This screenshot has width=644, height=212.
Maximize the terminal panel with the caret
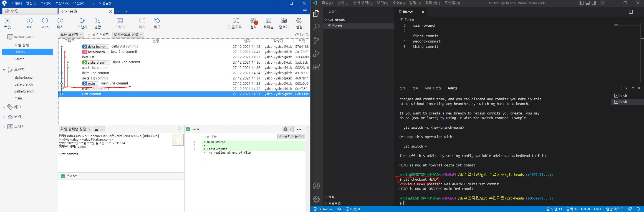tap(633, 88)
